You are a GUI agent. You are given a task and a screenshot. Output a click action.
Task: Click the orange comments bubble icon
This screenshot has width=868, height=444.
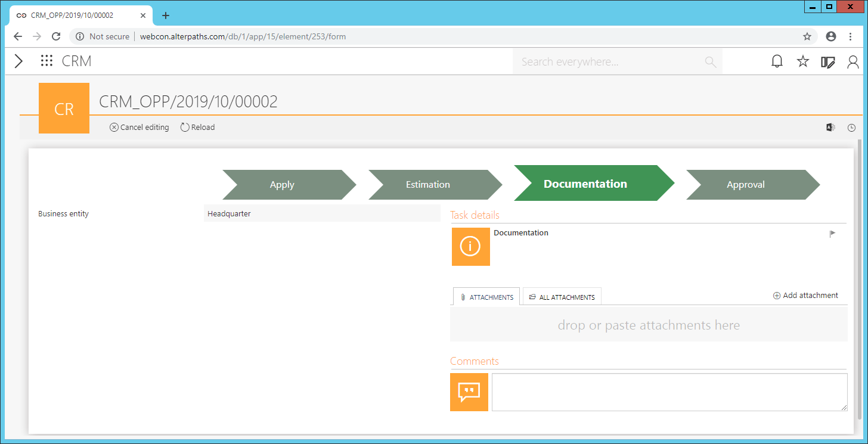pos(469,392)
